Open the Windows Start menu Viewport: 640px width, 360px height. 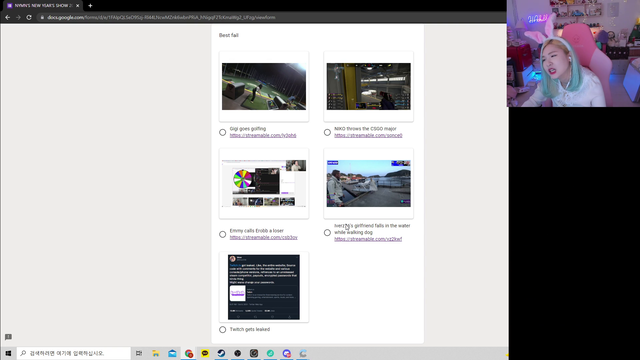point(8,353)
